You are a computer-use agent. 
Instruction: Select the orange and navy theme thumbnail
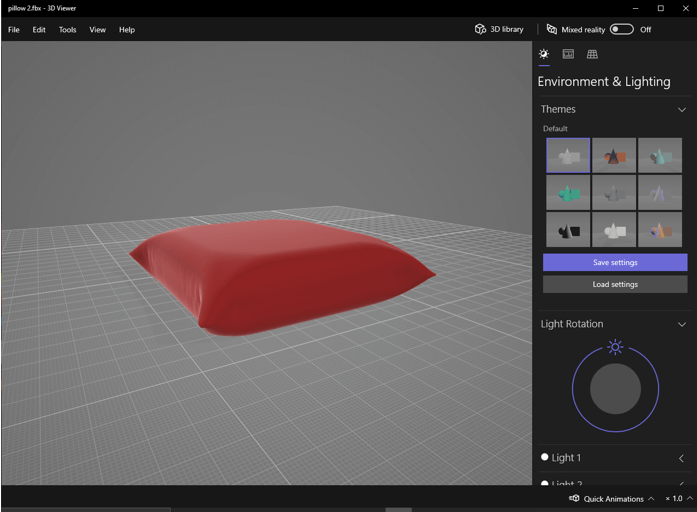click(614, 155)
